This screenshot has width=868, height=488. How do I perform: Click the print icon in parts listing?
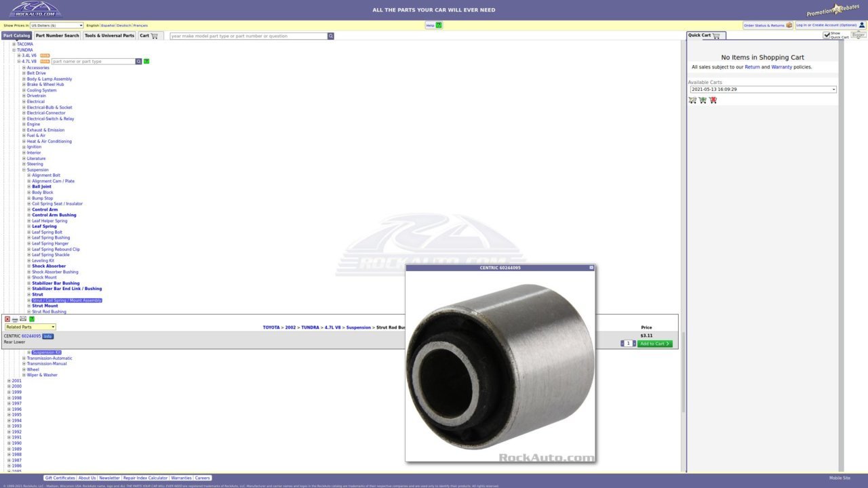pos(15,319)
